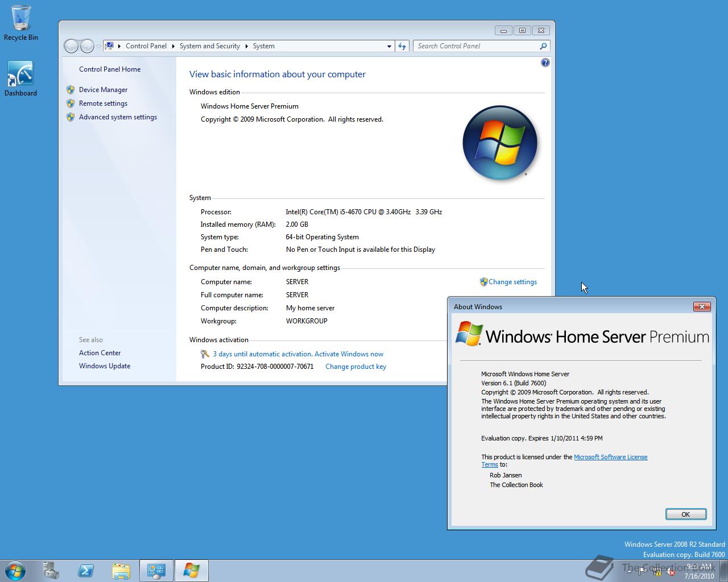Click the taskbar clock and date
728x582 pixels.
[699, 571]
